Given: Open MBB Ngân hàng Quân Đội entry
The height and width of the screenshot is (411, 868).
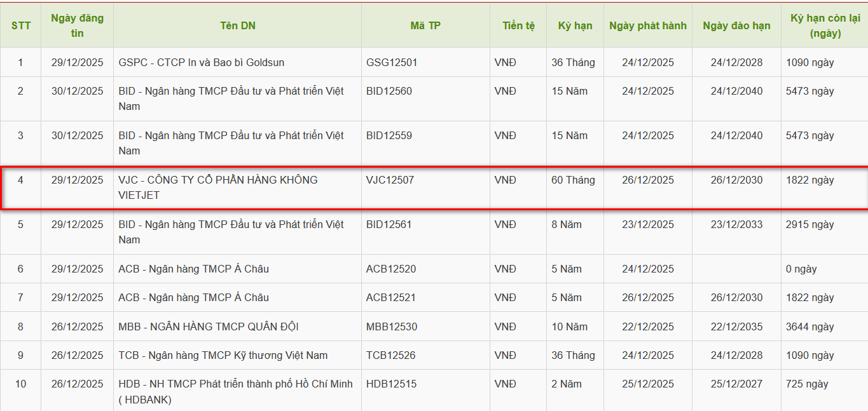Looking at the screenshot, I should [x=208, y=327].
